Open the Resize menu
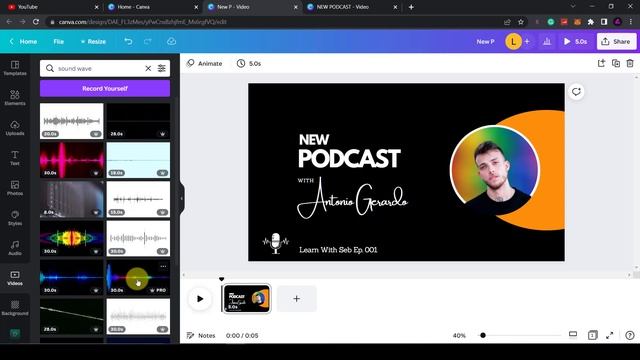 [93, 42]
